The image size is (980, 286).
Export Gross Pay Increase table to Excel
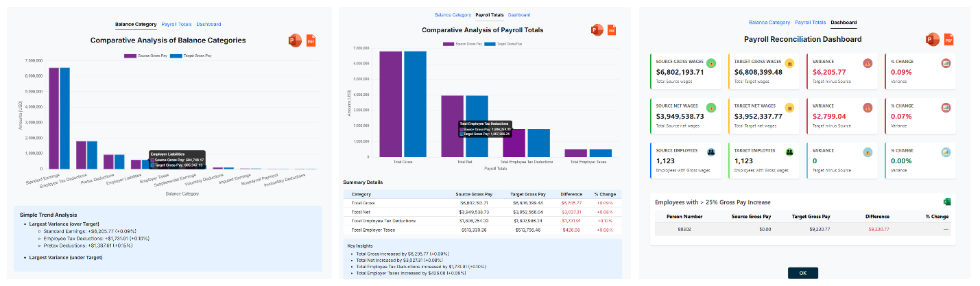pos(947,202)
